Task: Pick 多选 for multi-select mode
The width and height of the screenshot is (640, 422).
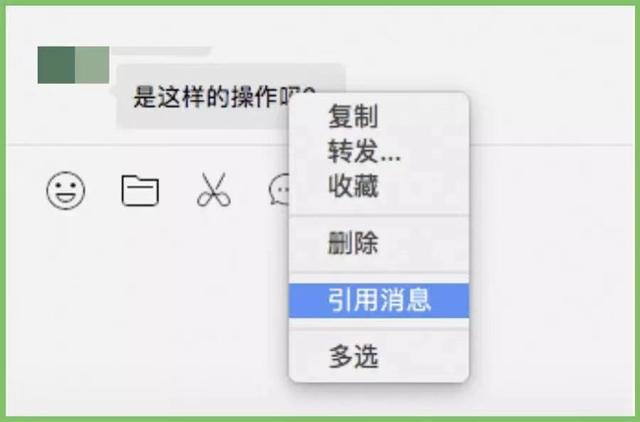Action: click(x=353, y=357)
